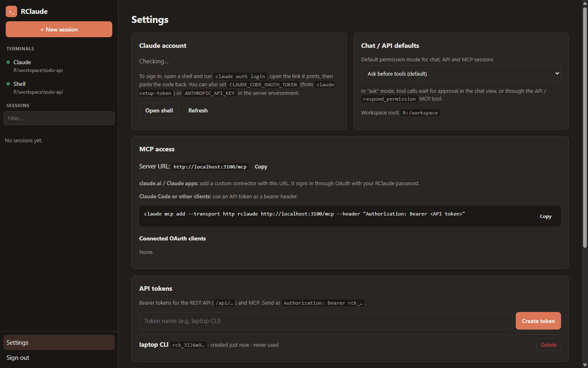Click the scrollbar down arrow
The image size is (588, 368).
(585, 365)
